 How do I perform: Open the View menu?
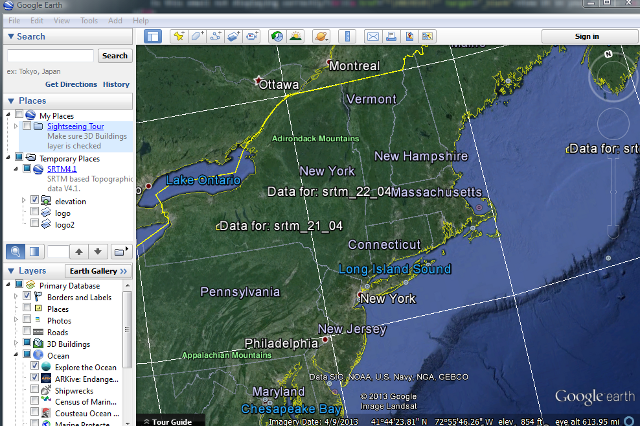[61, 20]
